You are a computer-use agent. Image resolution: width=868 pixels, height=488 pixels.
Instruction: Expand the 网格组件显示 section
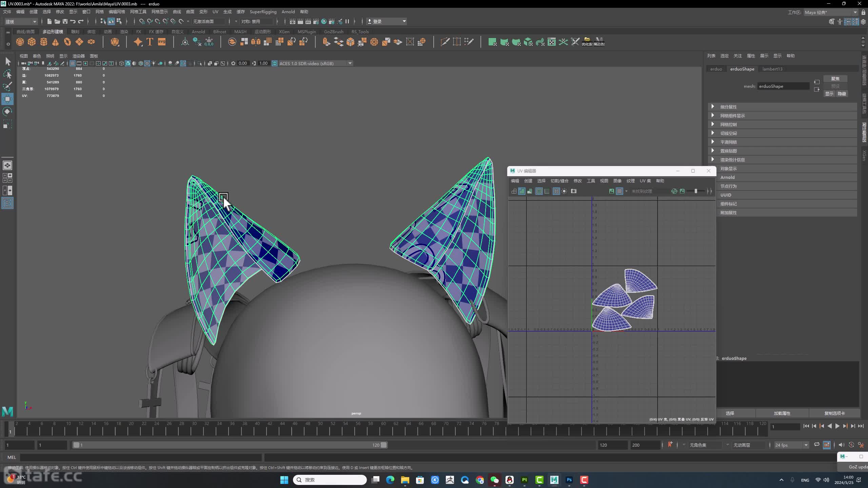point(713,115)
